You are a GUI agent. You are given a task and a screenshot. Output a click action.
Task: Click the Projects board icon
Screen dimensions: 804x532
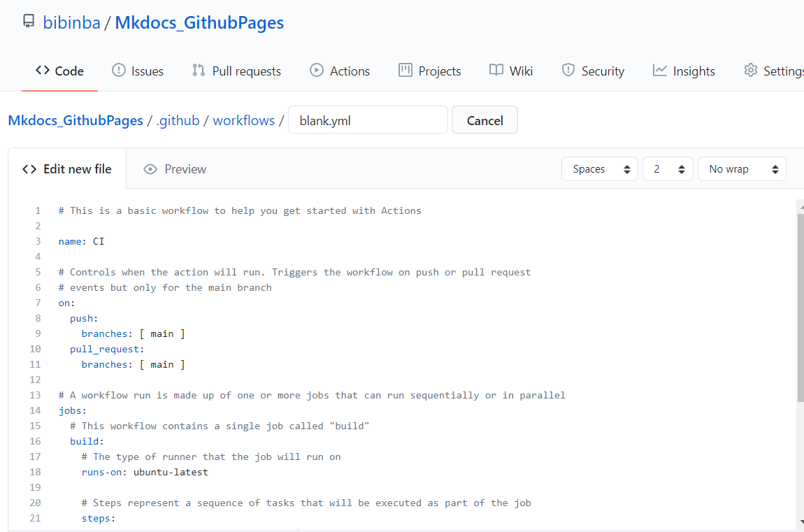[405, 70]
